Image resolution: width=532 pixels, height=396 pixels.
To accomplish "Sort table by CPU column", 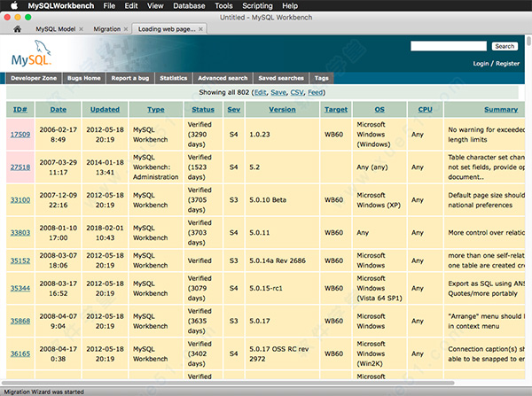I will [425, 110].
